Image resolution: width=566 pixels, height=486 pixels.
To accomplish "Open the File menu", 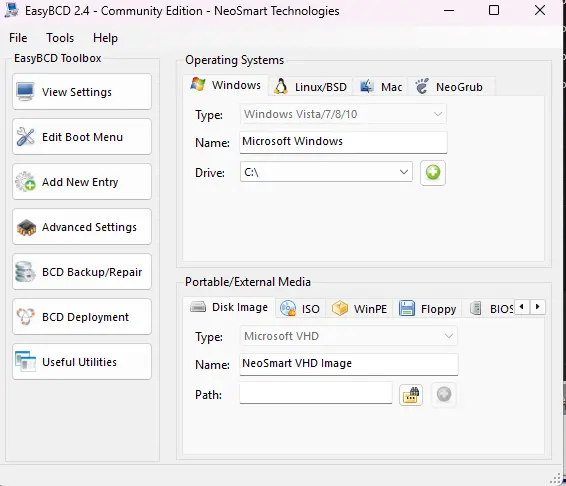I will (18, 38).
